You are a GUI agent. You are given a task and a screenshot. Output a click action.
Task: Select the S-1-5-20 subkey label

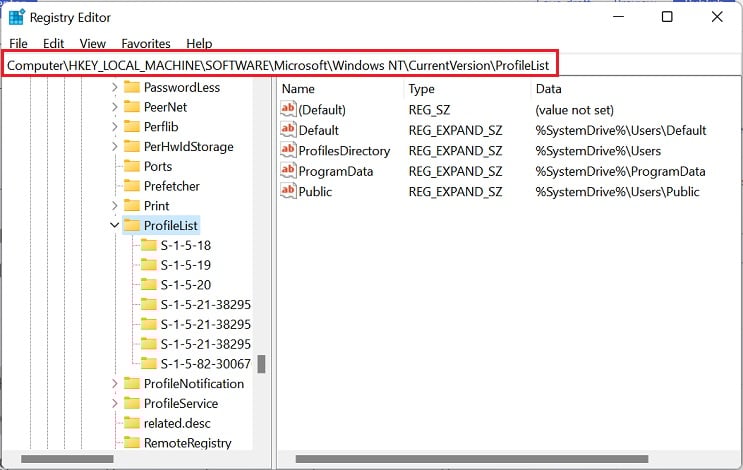(x=186, y=285)
